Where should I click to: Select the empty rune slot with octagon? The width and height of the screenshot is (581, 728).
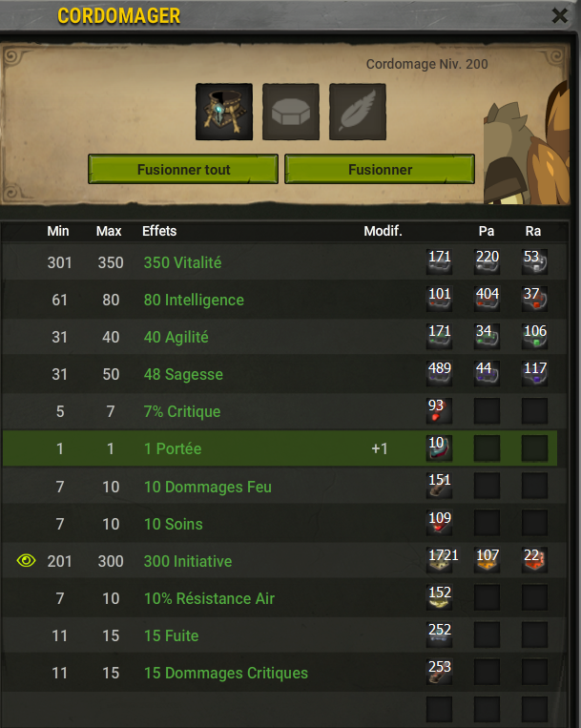tap(291, 112)
